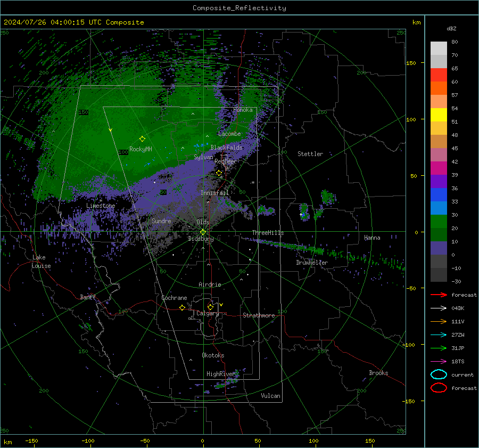Click the RedDeer city label

point(226,161)
